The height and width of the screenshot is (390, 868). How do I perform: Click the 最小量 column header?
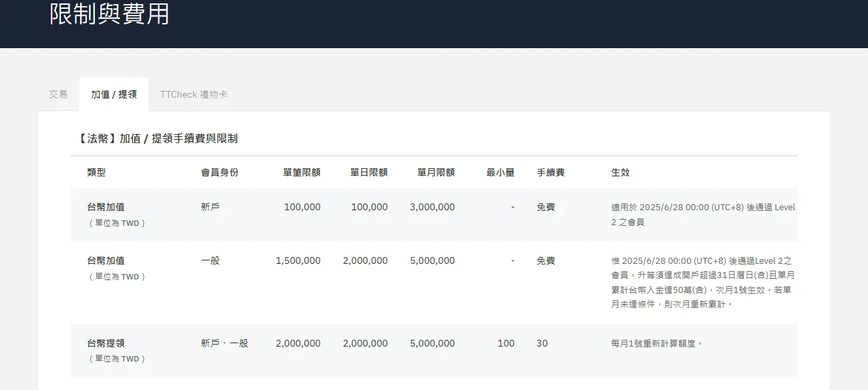tap(500, 172)
